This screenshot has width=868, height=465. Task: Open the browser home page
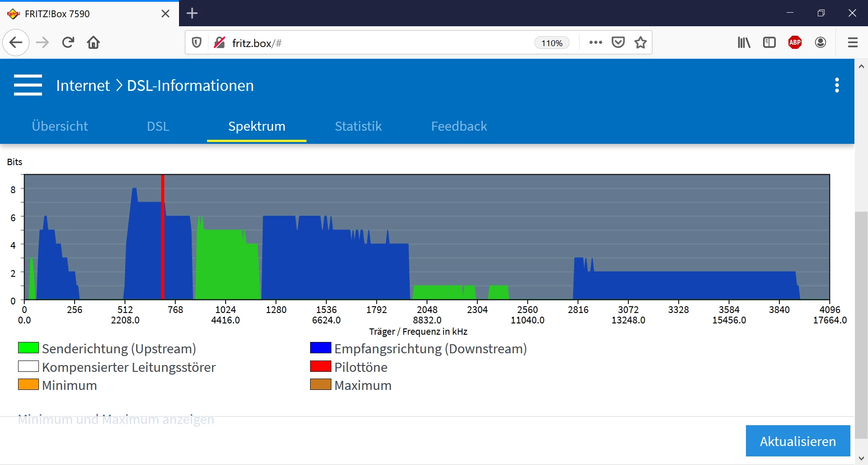tap(94, 43)
